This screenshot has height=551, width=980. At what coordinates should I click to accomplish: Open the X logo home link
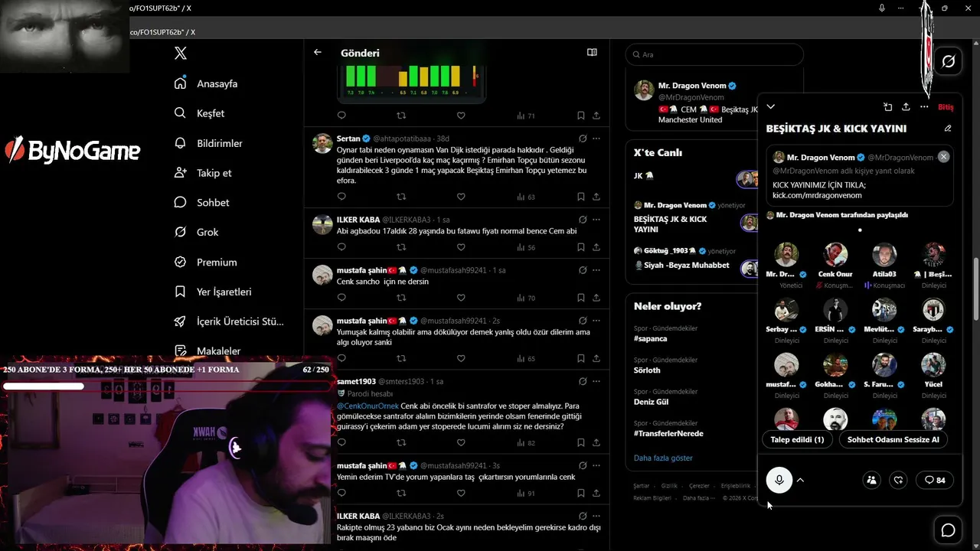pos(181,54)
